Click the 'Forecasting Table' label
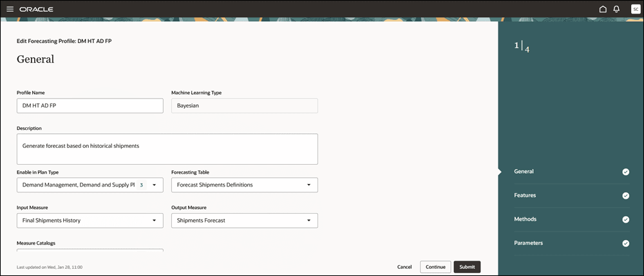 pyautogui.click(x=191, y=172)
